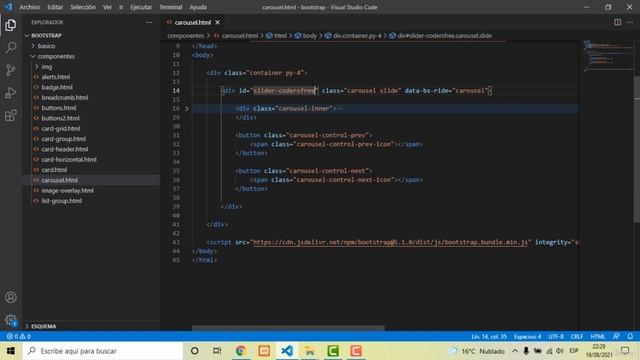Click Visual Studio Code taskbar icon
The height and width of the screenshot is (360, 640).
287,351
